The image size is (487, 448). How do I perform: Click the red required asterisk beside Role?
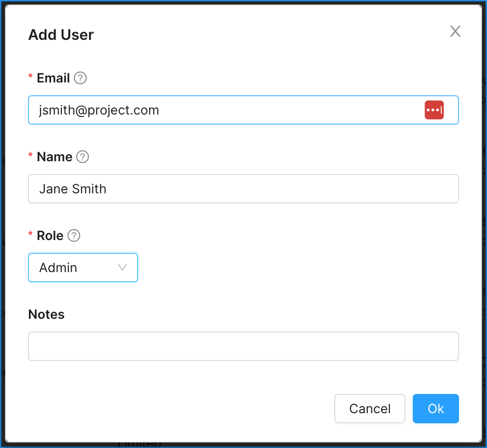point(30,234)
